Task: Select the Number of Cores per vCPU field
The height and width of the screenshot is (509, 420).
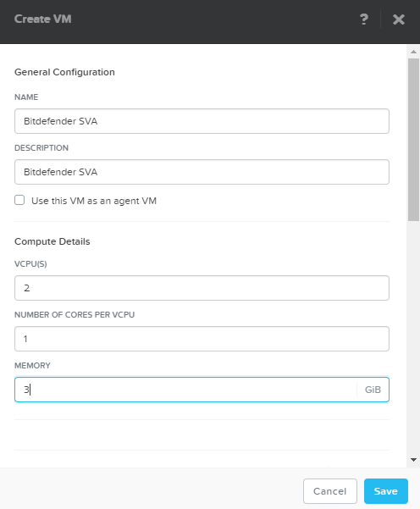Action: pos(202,339)
